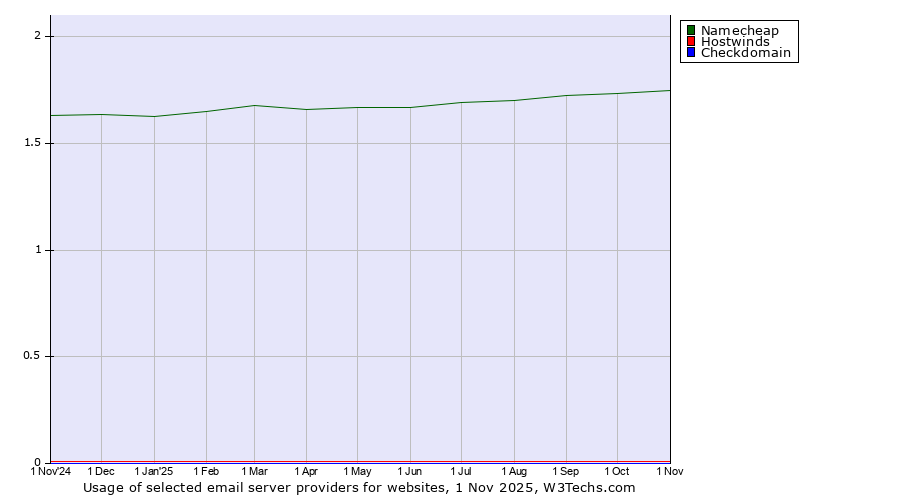The image size is (900, 500).
Task: Select the Checkdomain legend label
Action: click(745, 53)
